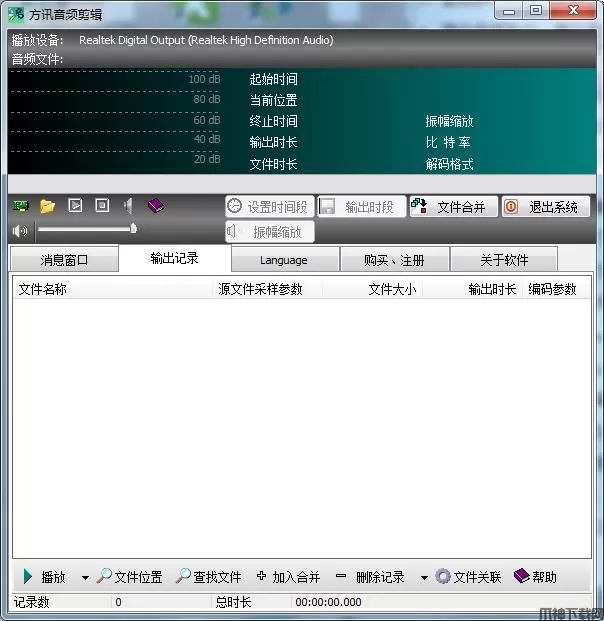Screen dimensions: 604x621
Task: Open the Language tab
Action: 284,260
